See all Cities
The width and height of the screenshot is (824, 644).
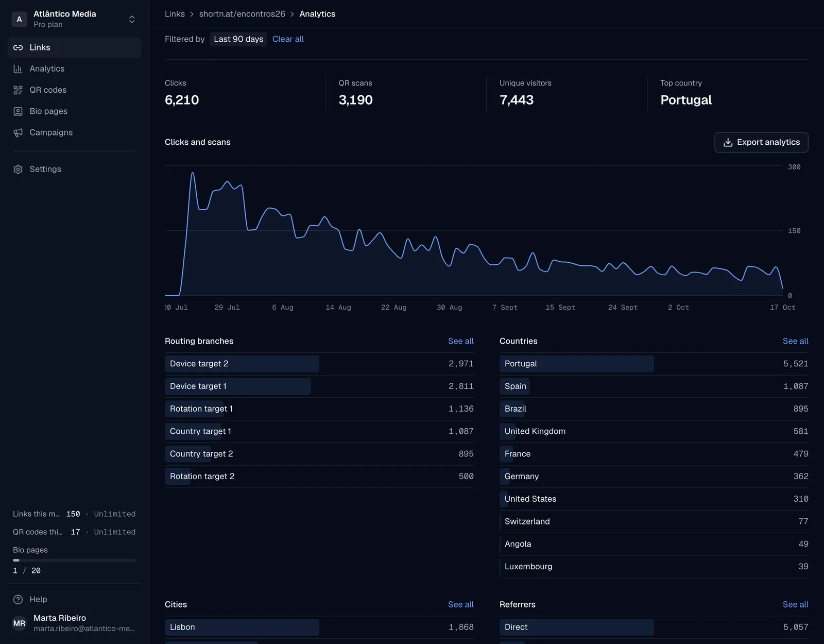460,604
